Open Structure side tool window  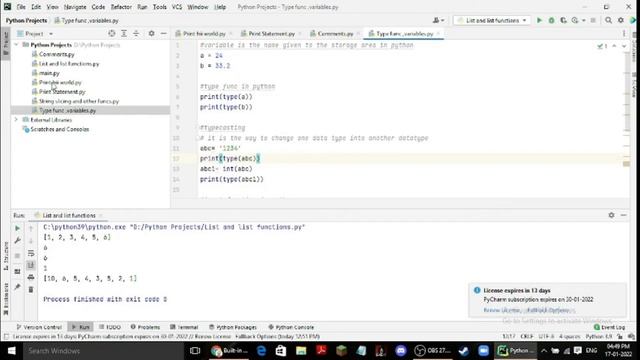[6, 256]
